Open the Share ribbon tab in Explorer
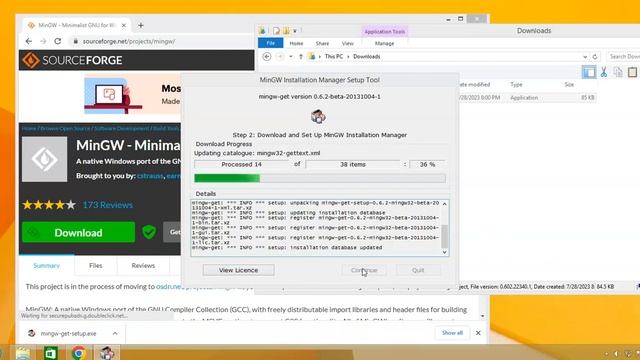 (x=322, y=43)
